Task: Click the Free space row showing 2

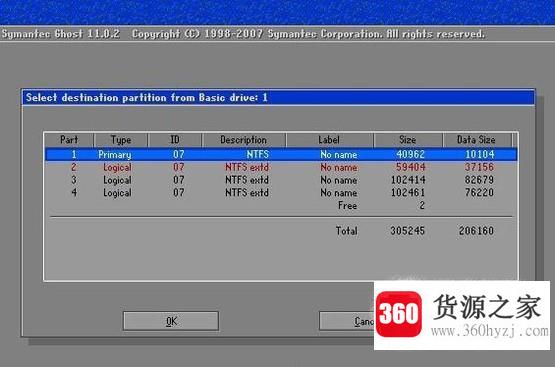Action: point(381,206)
